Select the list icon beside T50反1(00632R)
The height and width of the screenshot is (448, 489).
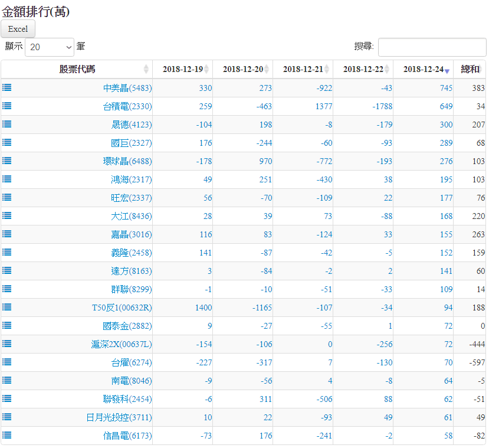[7, 307]
